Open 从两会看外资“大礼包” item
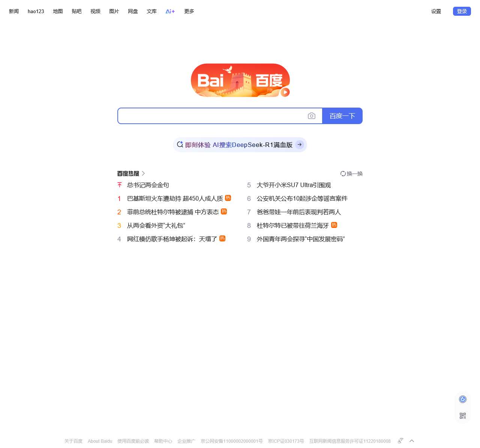This screenshot has height=448, width=480. pos(156,225)
